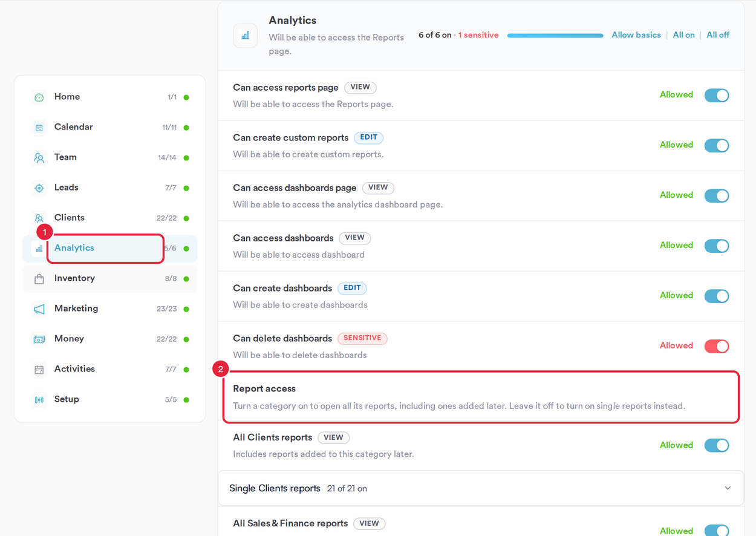Click the Analytics bar chart sidebar icon
The image size is (756, 536).
[x=39, y=249]
